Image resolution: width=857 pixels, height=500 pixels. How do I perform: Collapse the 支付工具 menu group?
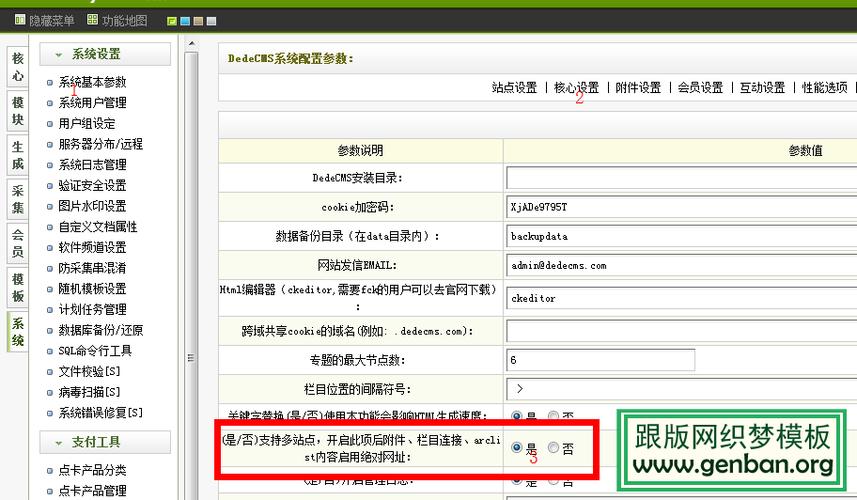pyautogui.click(x=105, y=442)
